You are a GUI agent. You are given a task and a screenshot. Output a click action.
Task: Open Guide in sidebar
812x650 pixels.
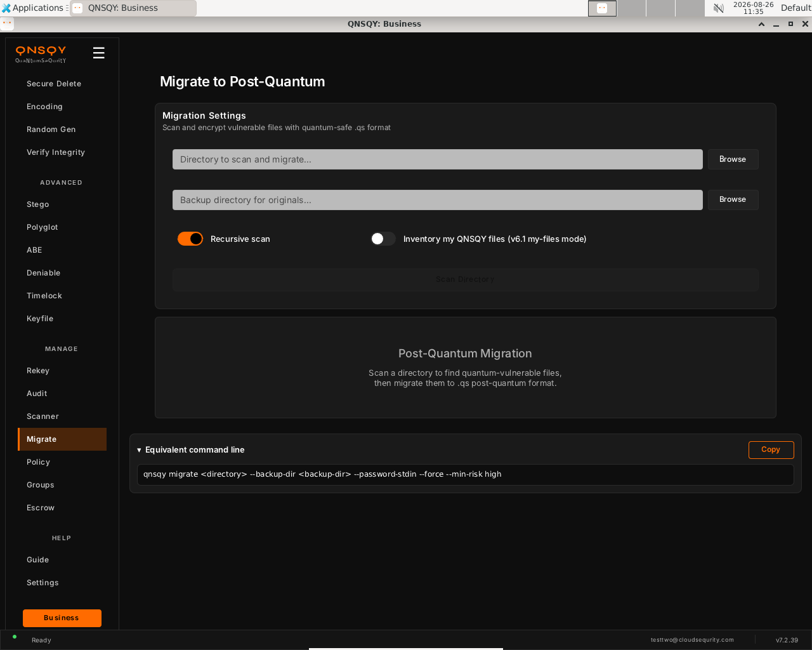(x=62, y=560)
